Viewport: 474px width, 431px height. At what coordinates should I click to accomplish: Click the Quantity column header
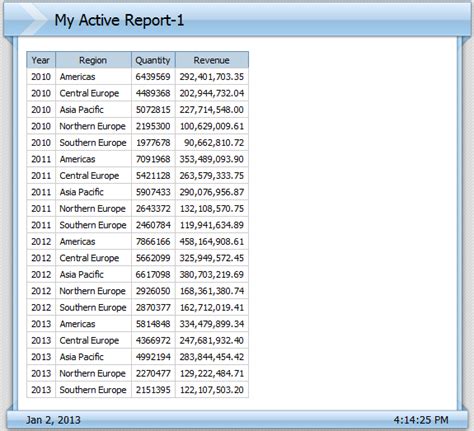153,60
